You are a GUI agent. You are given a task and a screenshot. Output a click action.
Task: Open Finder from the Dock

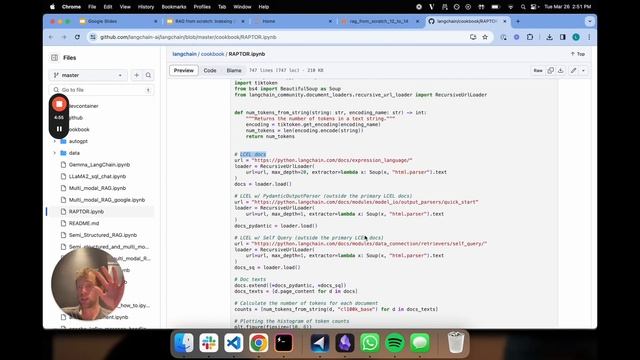click(184, 343)
